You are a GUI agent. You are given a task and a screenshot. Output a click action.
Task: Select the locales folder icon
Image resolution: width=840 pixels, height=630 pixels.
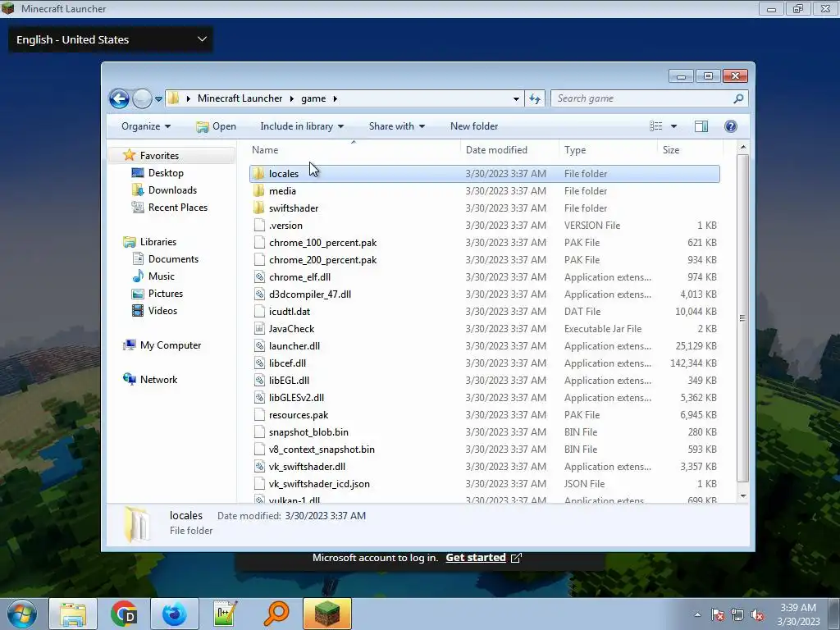(259, 174)
